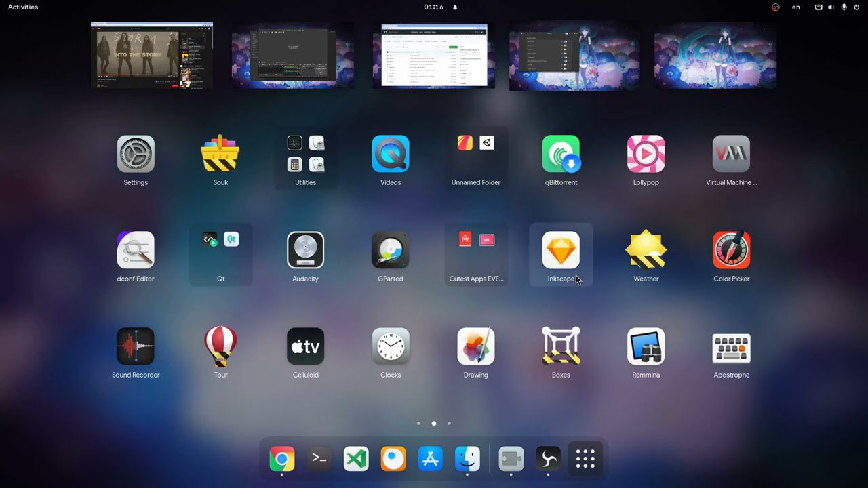Switch to the Into the Storm video workspace
868x488 pixels.
[x=152, y=56]
